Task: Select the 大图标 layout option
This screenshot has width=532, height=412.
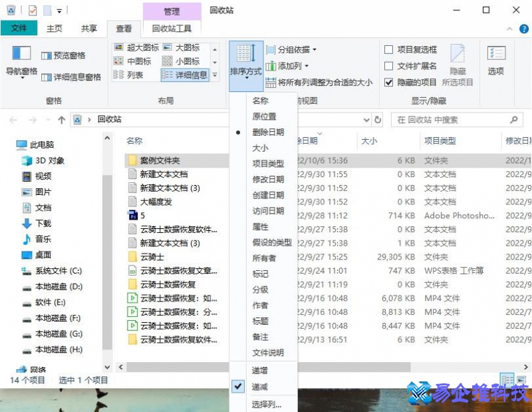Action: tap(188, 47)
